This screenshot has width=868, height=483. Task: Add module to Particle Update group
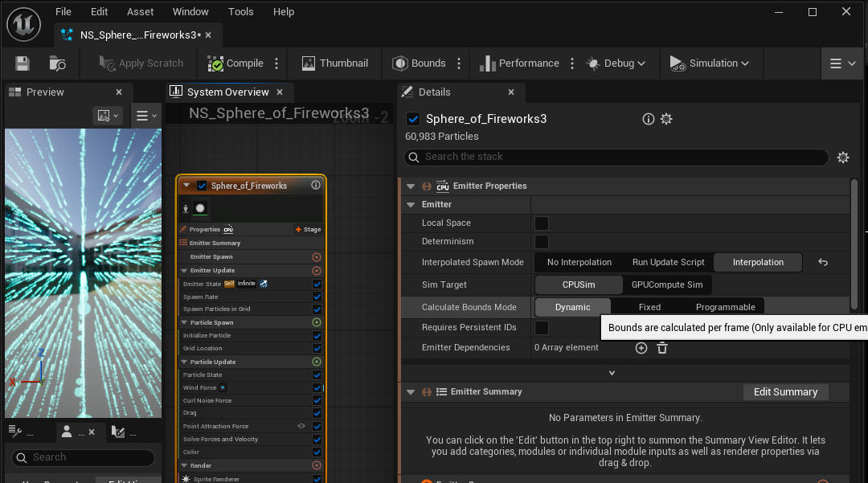[x=317, y=362]
